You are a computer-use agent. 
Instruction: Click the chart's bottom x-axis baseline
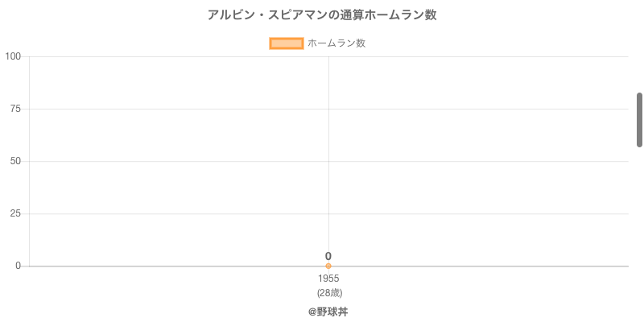pos(483,266)
